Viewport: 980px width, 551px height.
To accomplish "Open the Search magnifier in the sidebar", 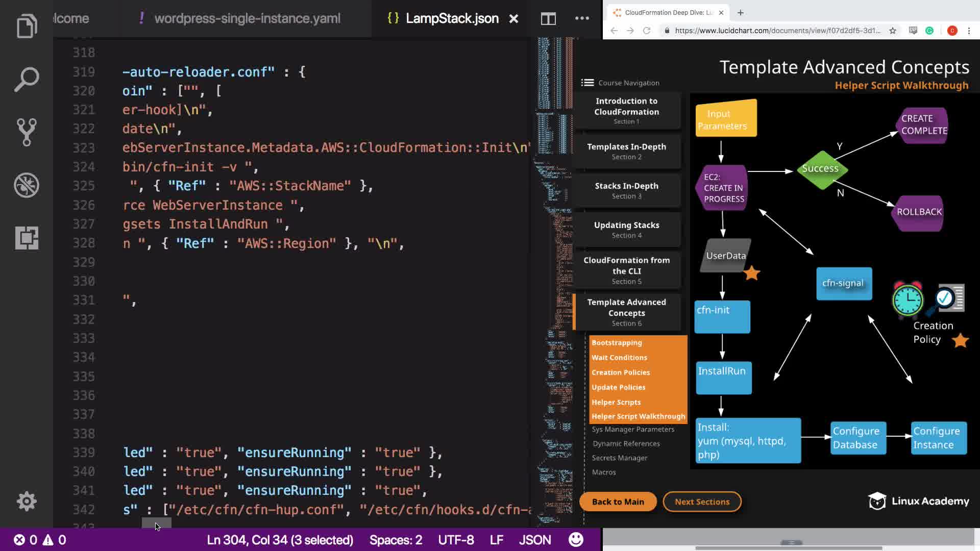I will pyautogui.click(x=27, y=79).
